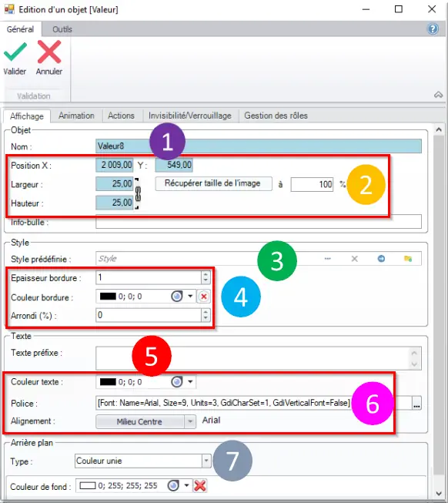Delete the Couleur de fond with the red cross
This screenshot has width=448, height=503.
(x=200, y=485)
